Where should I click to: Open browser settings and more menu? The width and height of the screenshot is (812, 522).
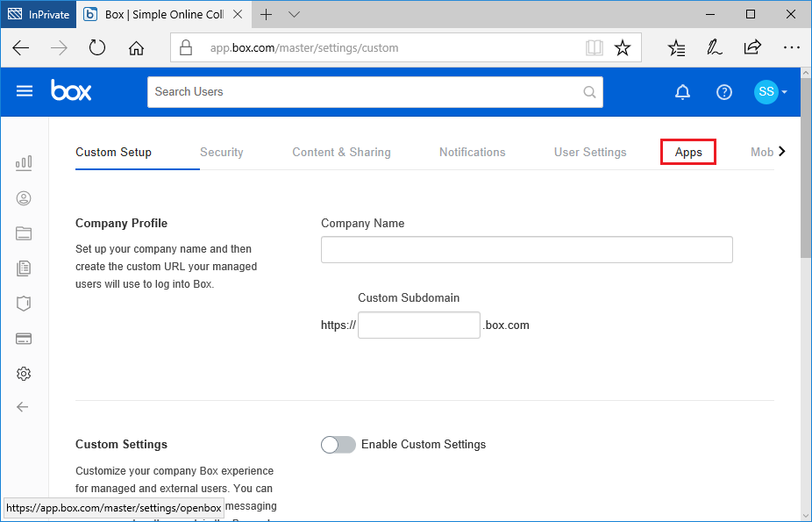click(x=791, y=47)
